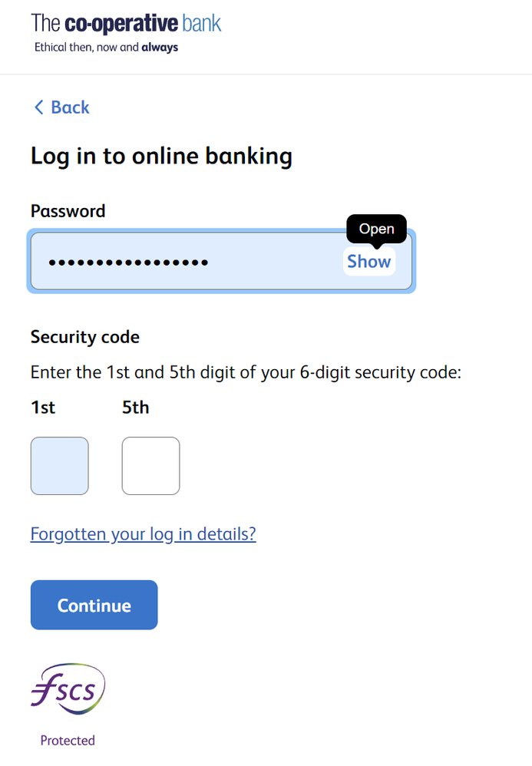Click the security code instruction text
The width and height of the screenshot is (532, 766).
click(x=246, y=372)
